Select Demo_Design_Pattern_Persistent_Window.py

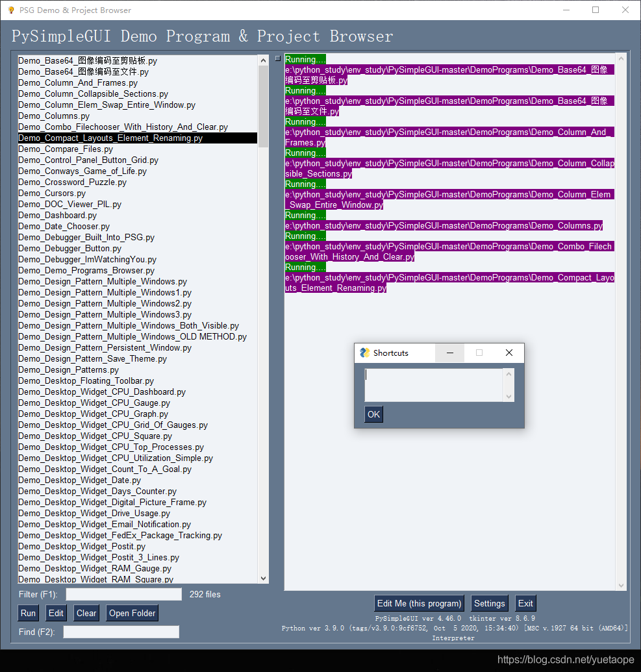137,347
